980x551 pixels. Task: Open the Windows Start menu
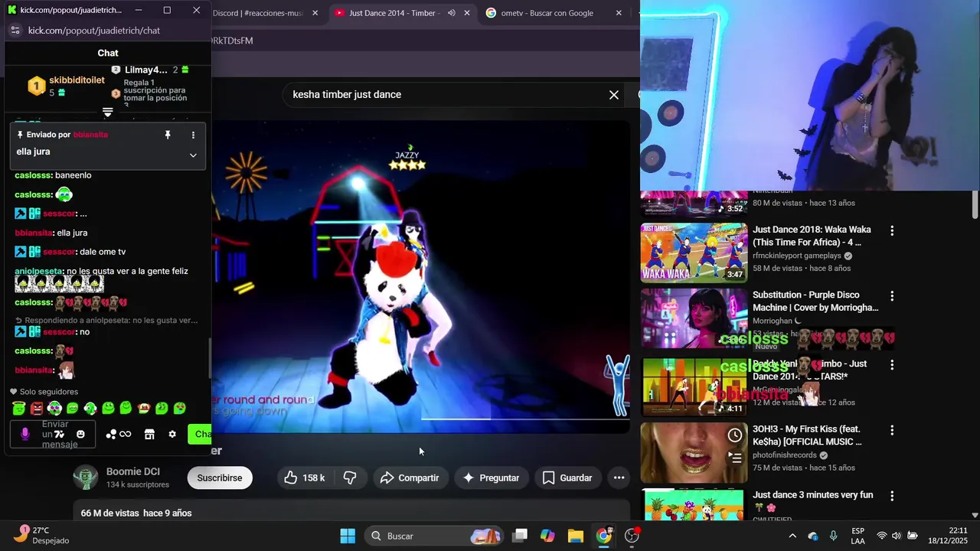coord(348,536)
